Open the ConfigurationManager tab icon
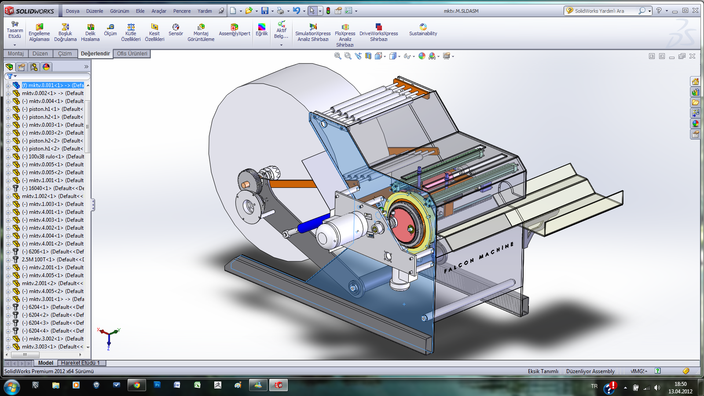The image size is (704, 396). [x=34, y=67]
